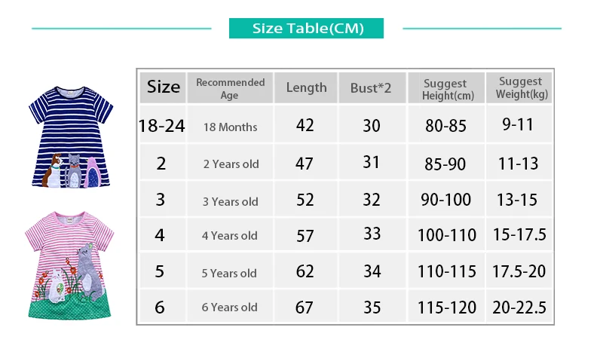The width and height of the screenshot is (600, 364).
Task: Click the Length column header
Action: (x=306, y=87)
